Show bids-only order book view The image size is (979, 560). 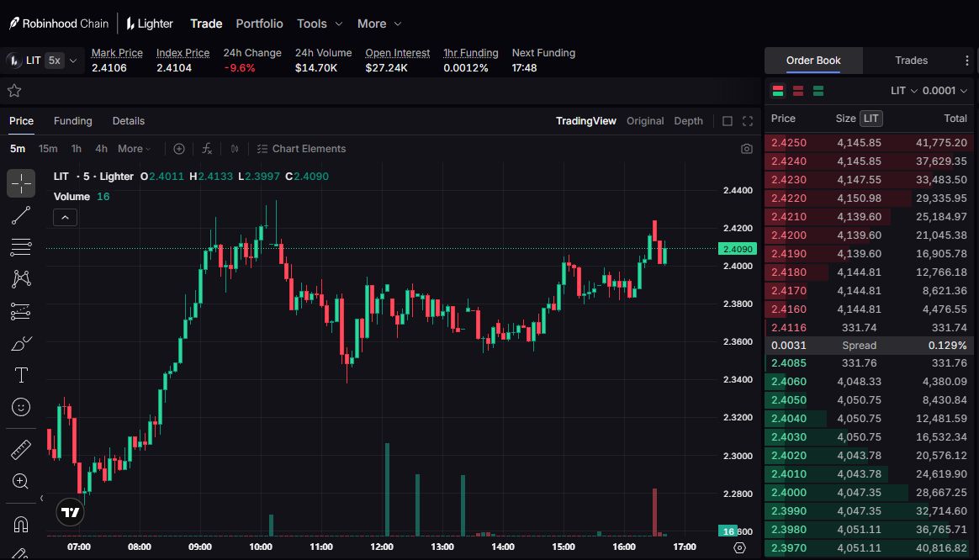[818, 91]
